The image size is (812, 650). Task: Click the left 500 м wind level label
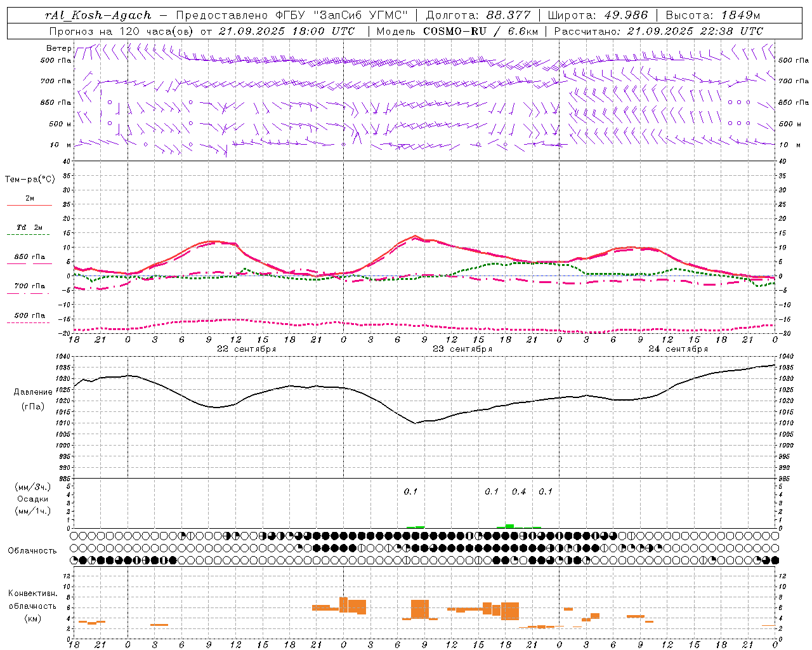point(60,124)
